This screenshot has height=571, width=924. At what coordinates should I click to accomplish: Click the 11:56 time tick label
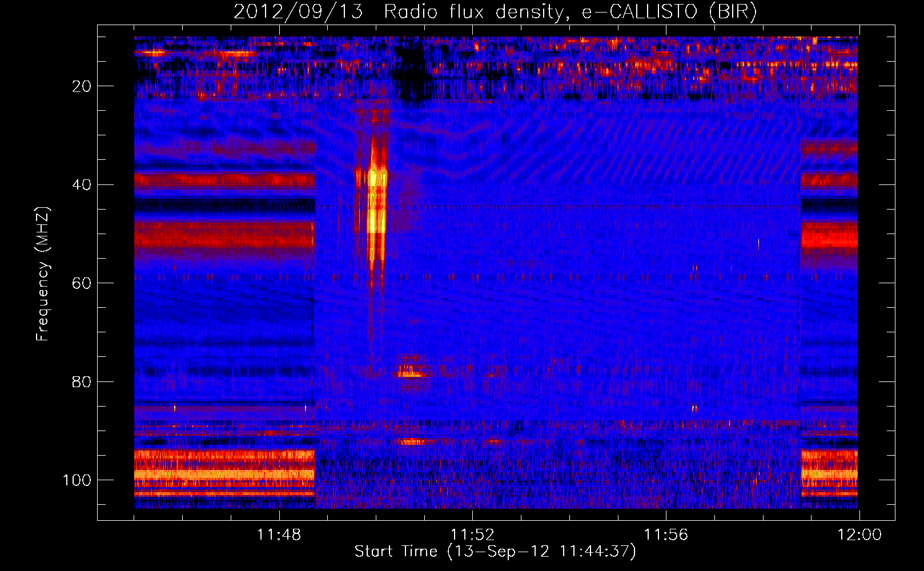(x=666, y=535)
